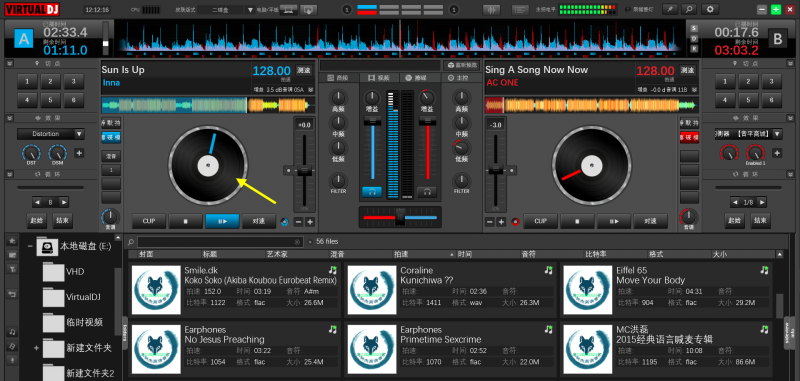Enable deck B headphone cue button
Screen dimensions: 800x381
click(427, 192)
